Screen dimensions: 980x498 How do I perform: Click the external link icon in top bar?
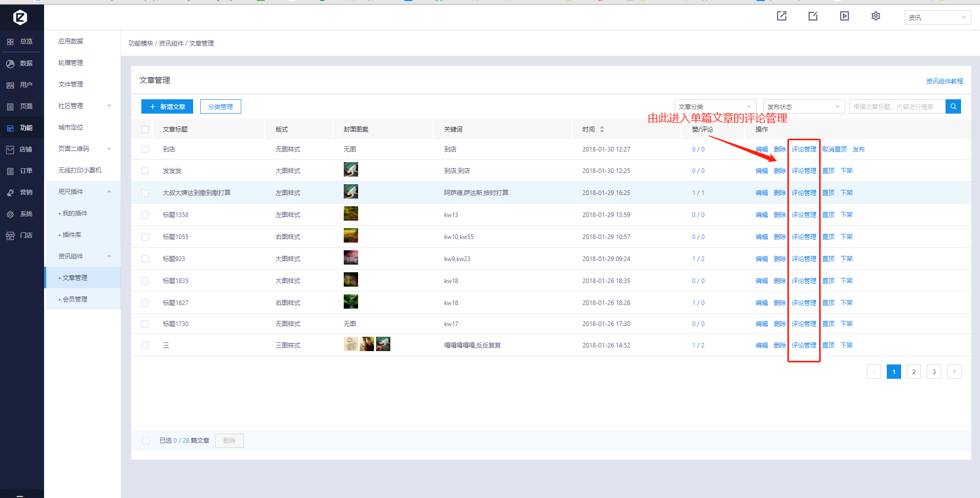pyautogui.click(x=781, y=16)
